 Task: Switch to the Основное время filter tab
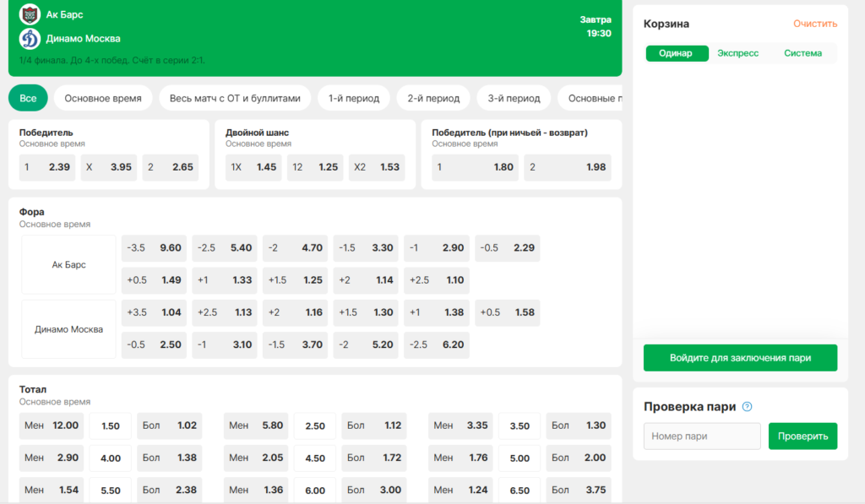103,98
